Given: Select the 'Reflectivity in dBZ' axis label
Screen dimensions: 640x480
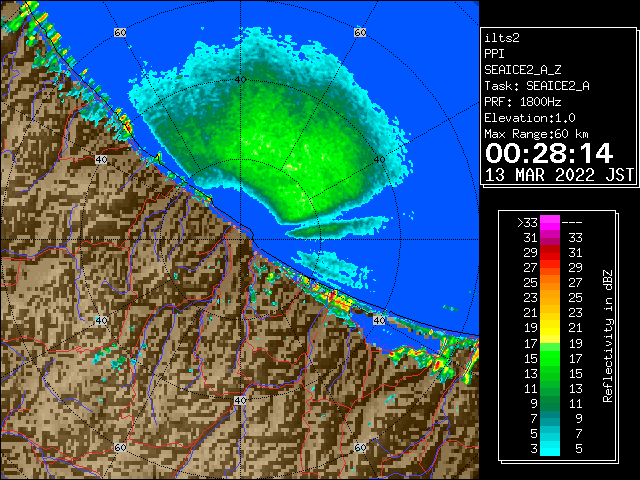Looking at the screenshot, I should point(608,336).
